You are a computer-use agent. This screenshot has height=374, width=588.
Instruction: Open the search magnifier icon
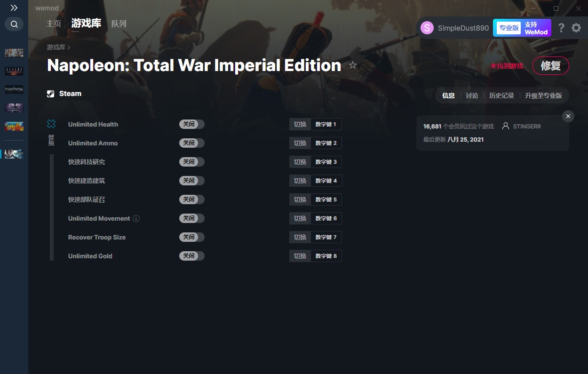14,24
